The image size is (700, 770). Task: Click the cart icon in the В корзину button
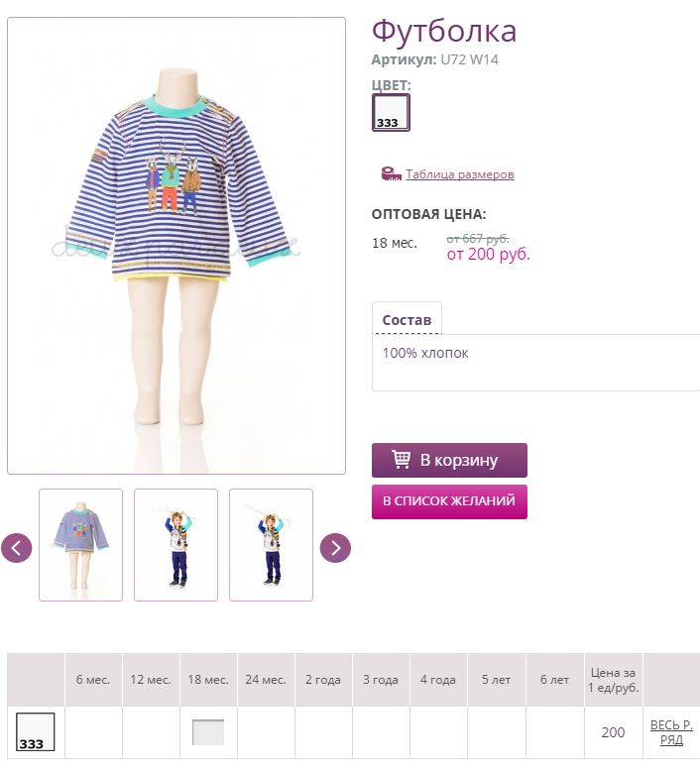click(401, 460)
